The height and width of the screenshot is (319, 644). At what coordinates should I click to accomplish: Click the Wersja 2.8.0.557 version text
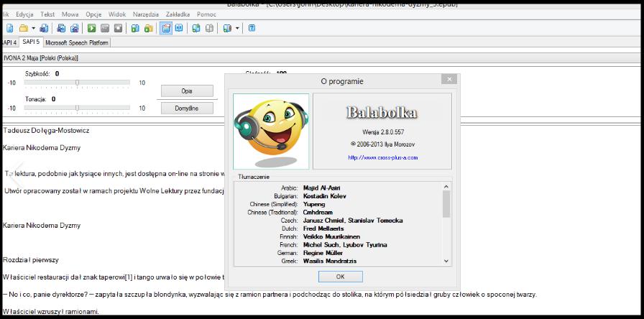click(x=383, y=132)
